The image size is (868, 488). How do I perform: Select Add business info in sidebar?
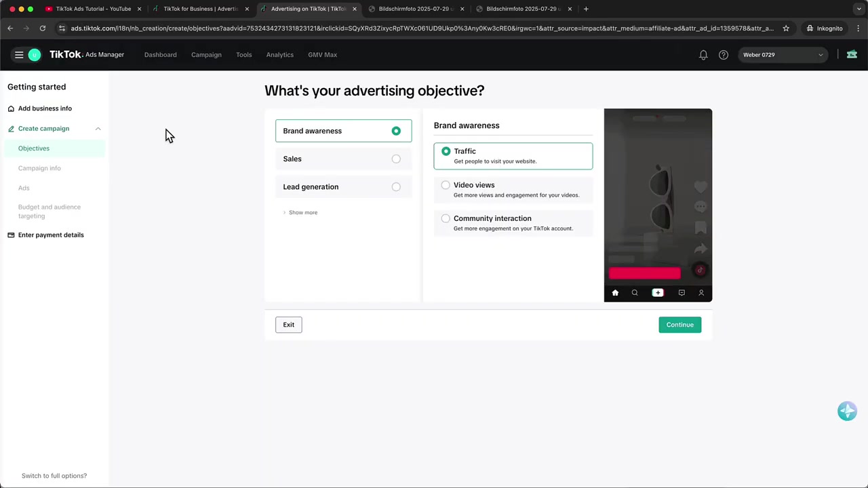(45, 108)
